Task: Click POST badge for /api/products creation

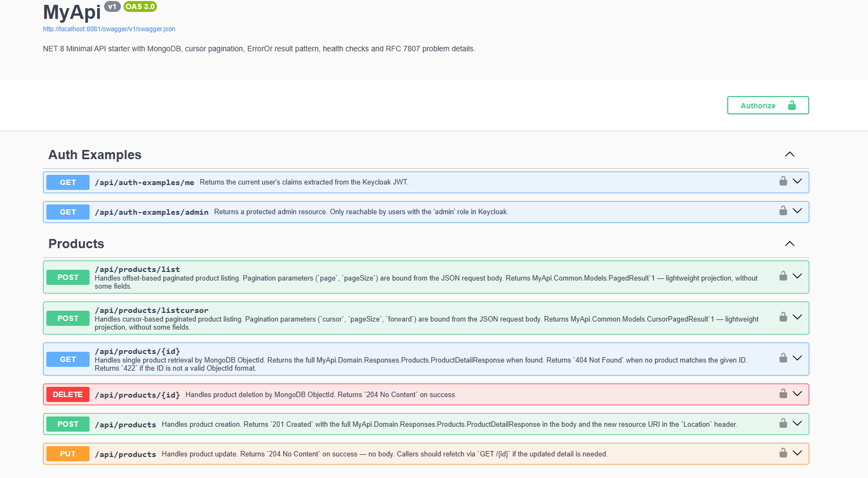Action: coord(68,424)
